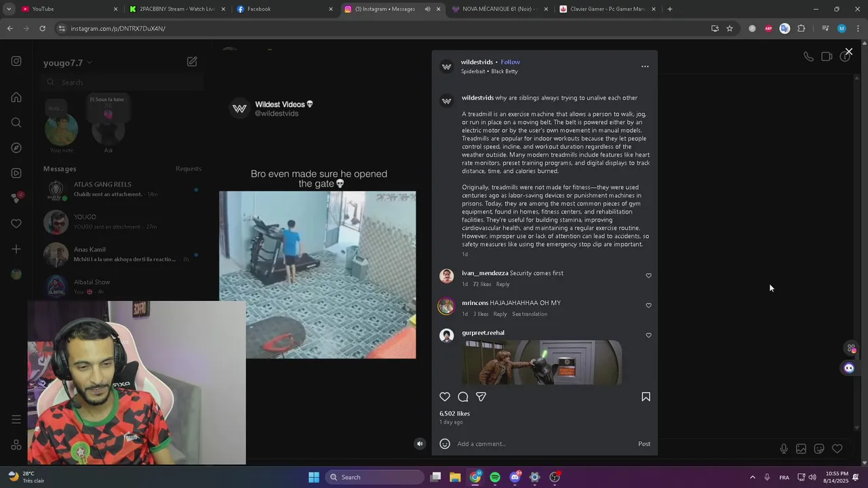
Task: Open a new browser tab
Action: [670, 9]
